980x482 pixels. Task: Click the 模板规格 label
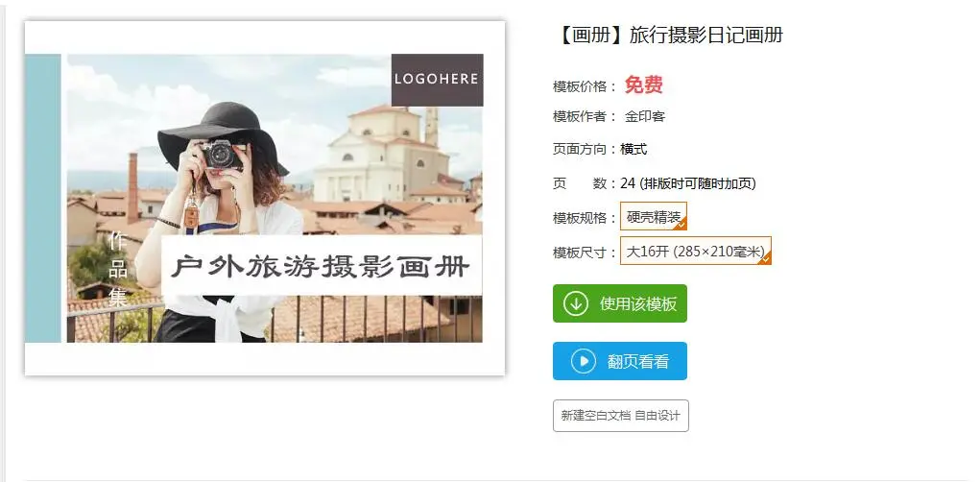coord(580,218)
